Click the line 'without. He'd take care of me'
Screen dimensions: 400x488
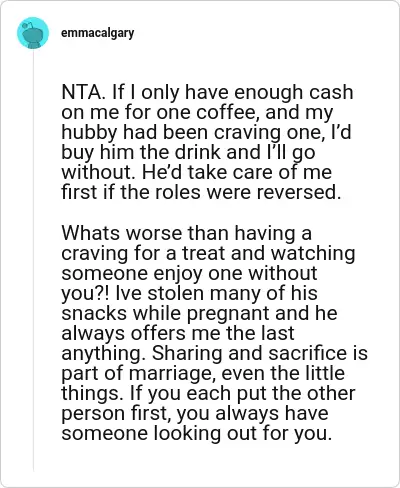click(x=197, y=172)
